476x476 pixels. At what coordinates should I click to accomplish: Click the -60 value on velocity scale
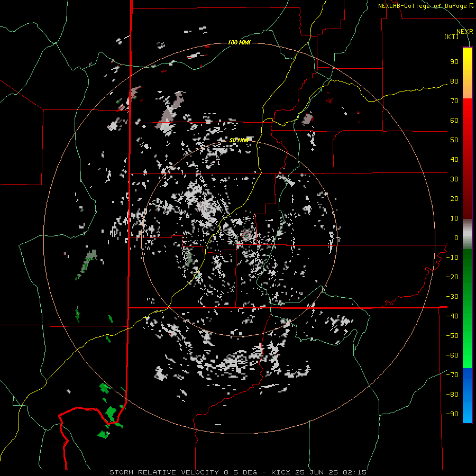[x=452, y=355]
